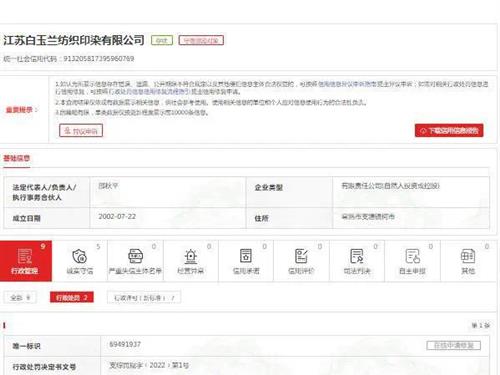The width and height of the screenshot is (500, 375).
Task: Click the 成立日期 field label
Action: click(26, 218)
